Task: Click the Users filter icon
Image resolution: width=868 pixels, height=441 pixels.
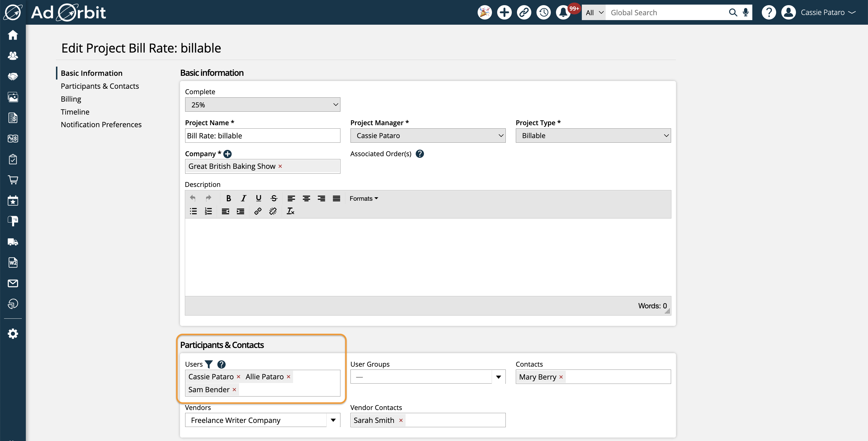Action: (x=208, y=364)
